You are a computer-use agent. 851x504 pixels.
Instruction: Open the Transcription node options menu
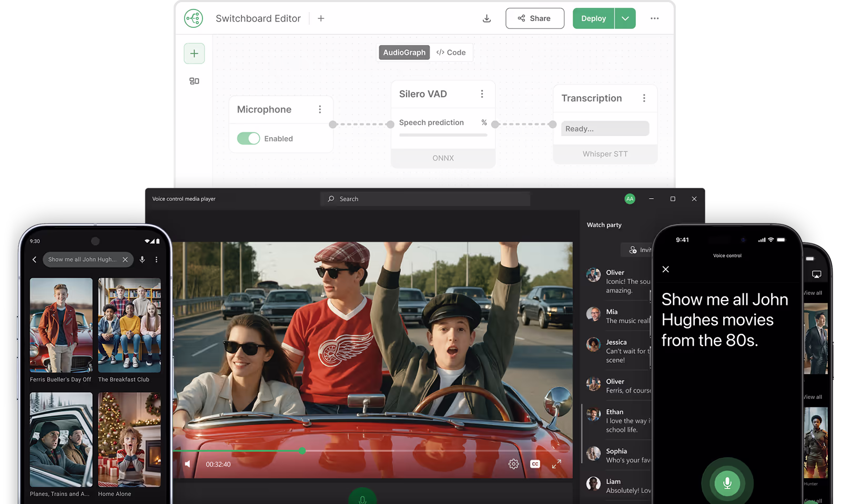click(644, 98)
